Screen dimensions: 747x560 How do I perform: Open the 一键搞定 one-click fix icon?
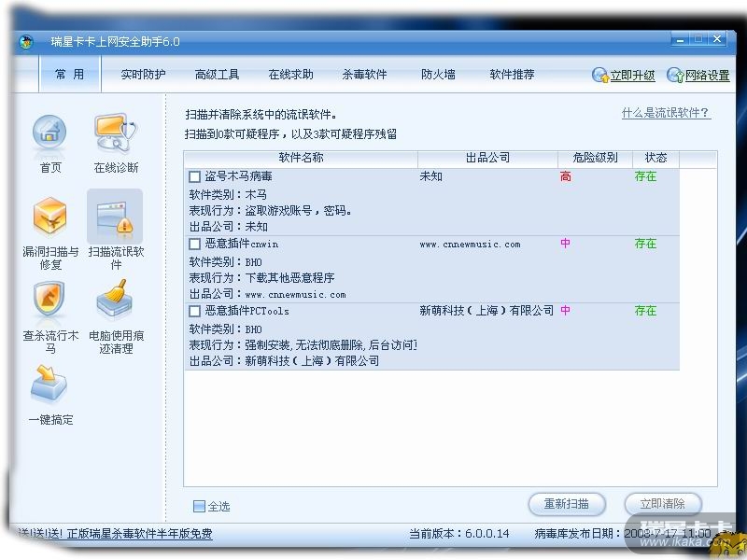click(49, 384)
